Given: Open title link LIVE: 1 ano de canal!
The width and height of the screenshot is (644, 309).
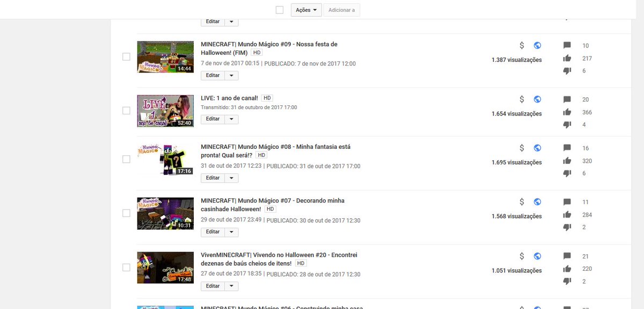Looking at the screenshot, I should pyautogui.click(x=229, y=98).
